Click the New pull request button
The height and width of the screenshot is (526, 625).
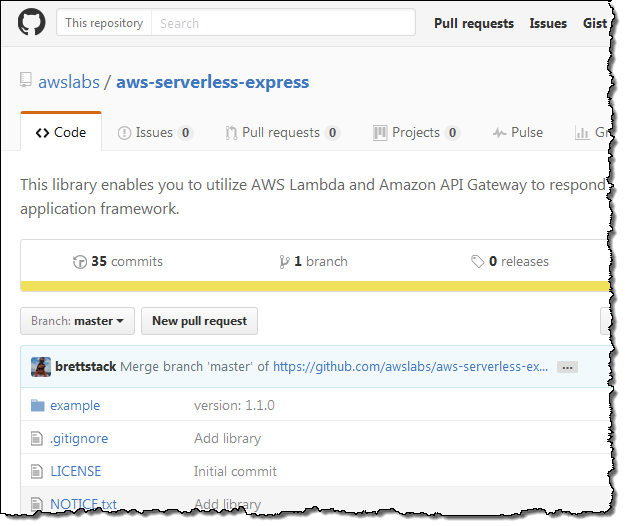click(199, 321)
